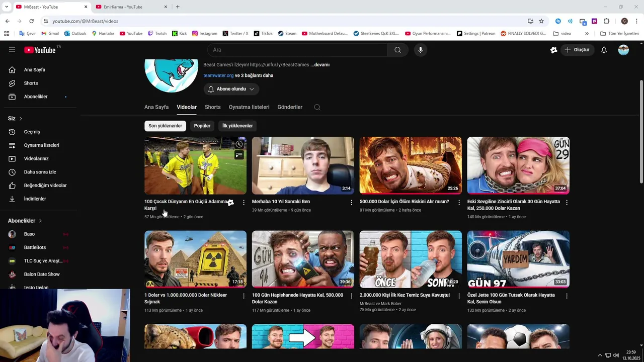Open options for Eski Sevgiline Zincirli video
The image size is (644, 362).
click(567, 202)
